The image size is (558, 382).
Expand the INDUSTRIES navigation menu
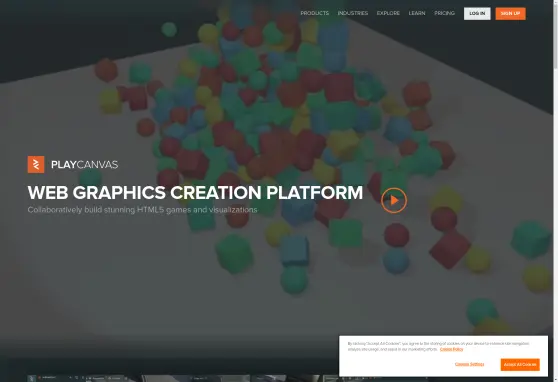tap(353, 13)
